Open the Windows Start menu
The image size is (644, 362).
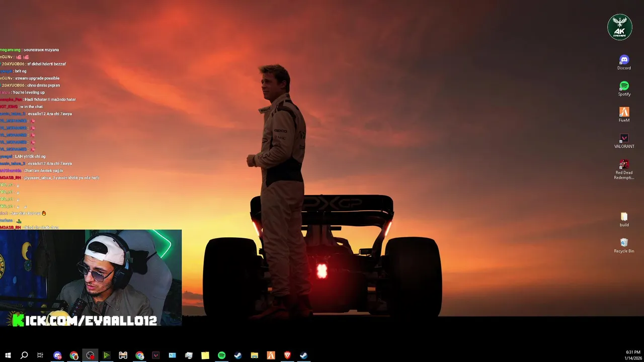click(8, 355)
